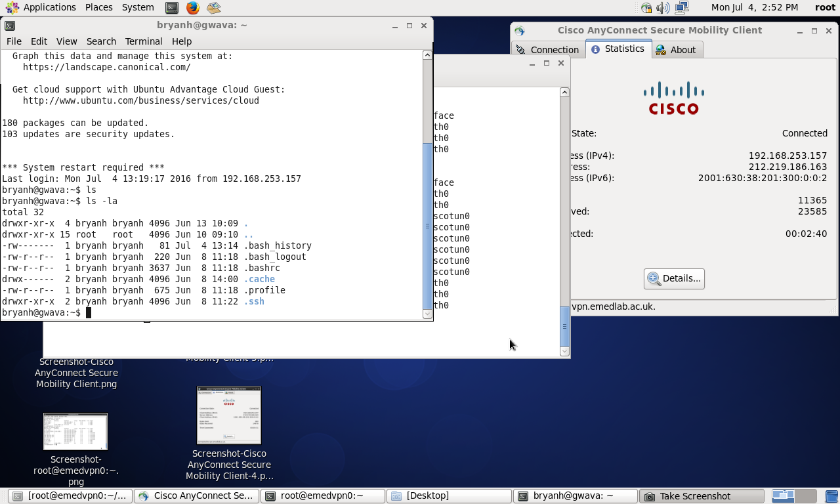
Task: Switch to the Connection tab
Action: click(548, 50)
